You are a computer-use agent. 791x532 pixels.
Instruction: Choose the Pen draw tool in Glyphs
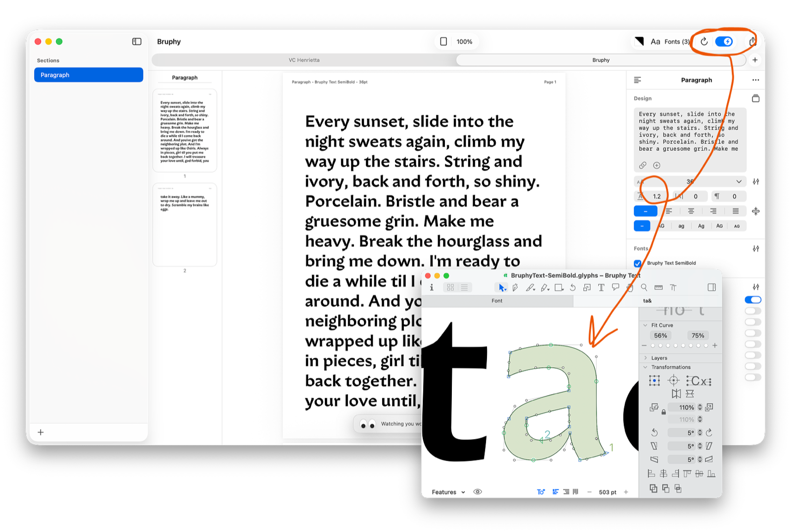515,287
